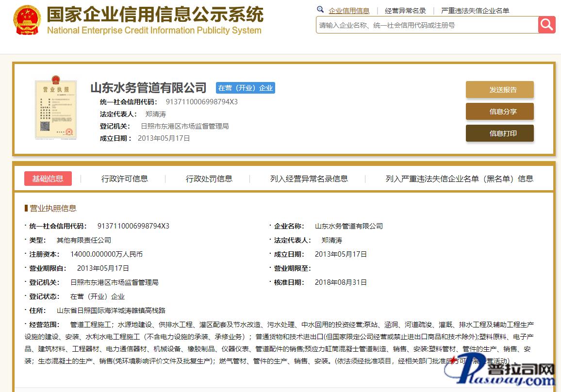Click the enterprise name search input field

pyautogui.click(x=427, y=25)
